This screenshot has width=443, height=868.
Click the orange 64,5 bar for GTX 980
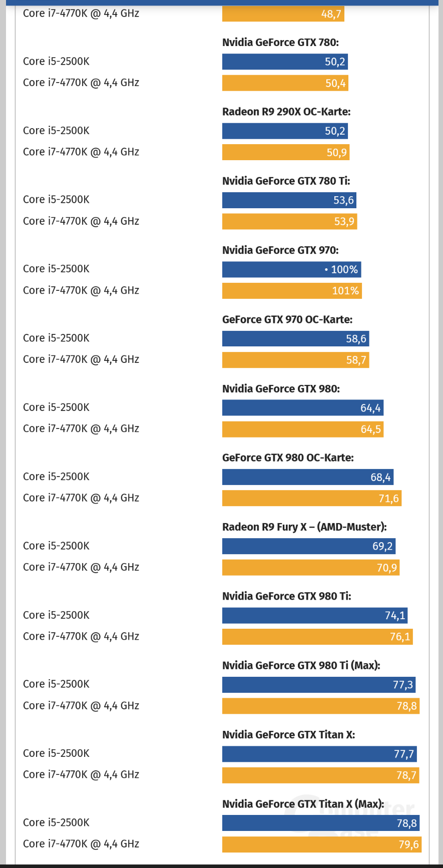pos(302,429)
